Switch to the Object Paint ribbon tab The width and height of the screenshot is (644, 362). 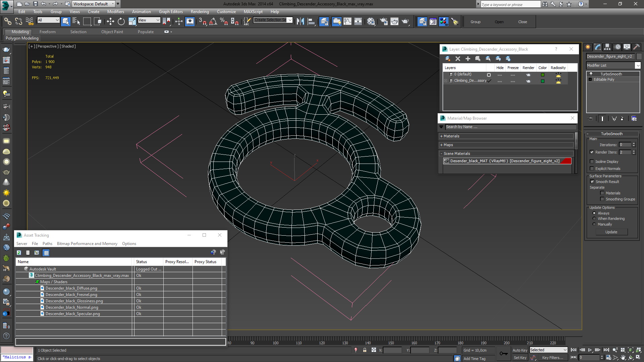112,32
